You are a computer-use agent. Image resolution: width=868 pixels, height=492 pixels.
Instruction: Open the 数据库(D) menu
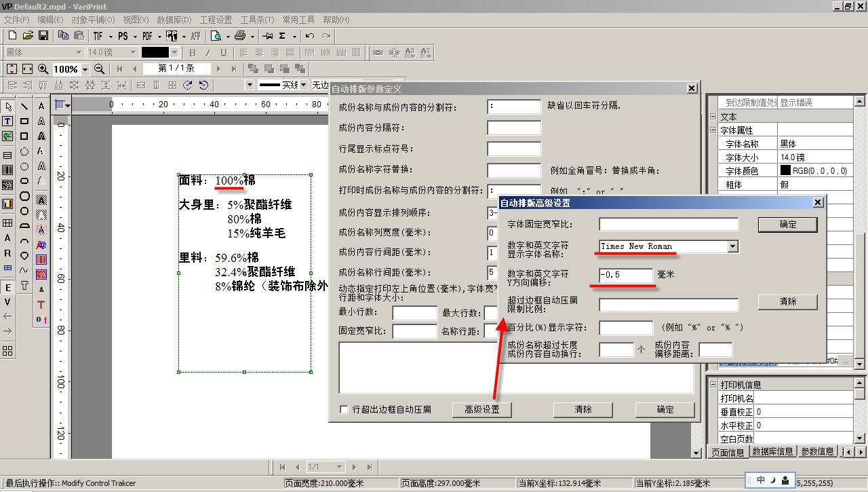coord(175,20)
